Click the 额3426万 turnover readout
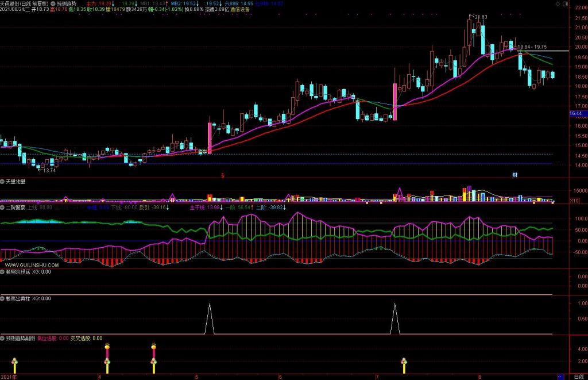Screen dimensions: 588x380 click(137, 9)
